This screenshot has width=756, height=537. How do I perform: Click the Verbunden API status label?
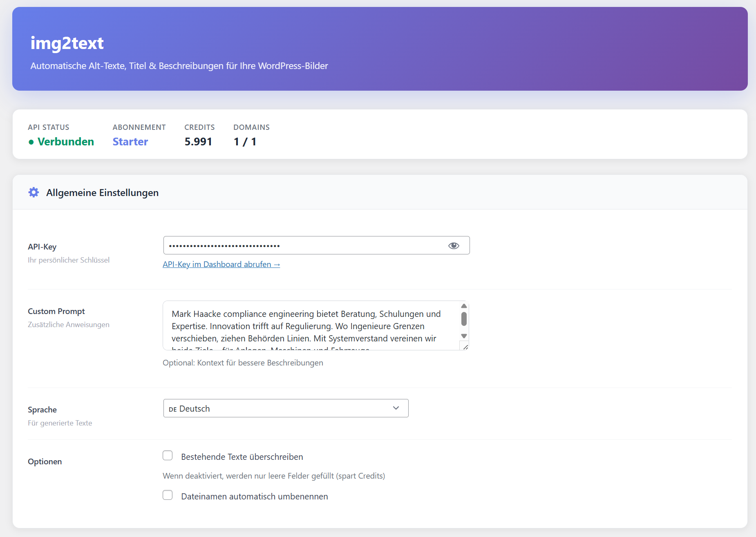(x=66, y=142)
